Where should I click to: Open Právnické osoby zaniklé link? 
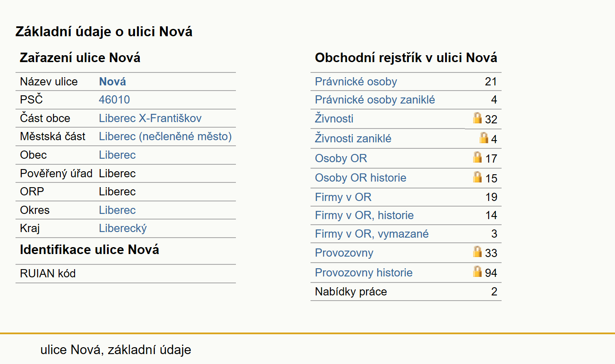coord(375,100)
